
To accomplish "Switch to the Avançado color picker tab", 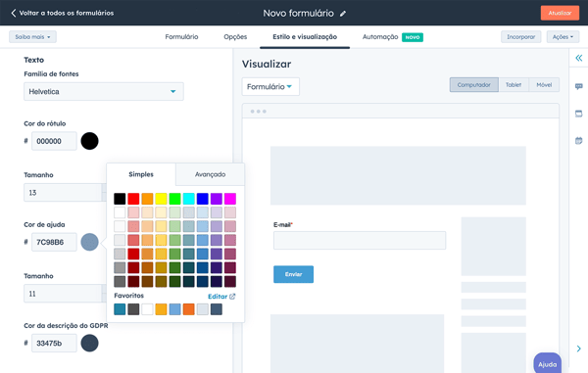I will 210,174.
